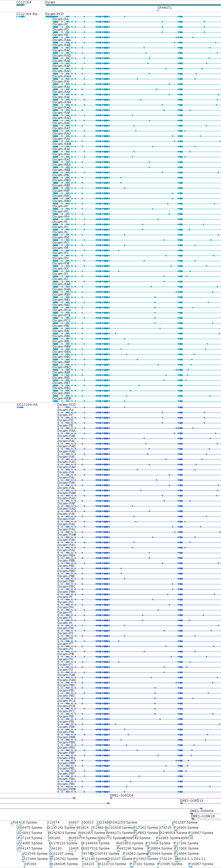Image resolution: width=221 pixels, height=868 pixels.
Task: Click transcript label Dscam-RAZ
Action: (x=62, y=160)
